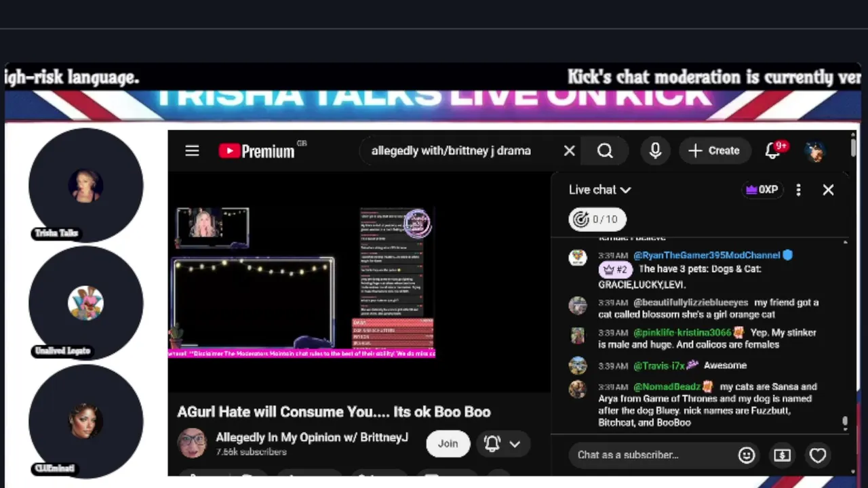This screenshot has width=868, height=488.
Task: Click the CLUEminati avatar circle
Action: click(x=85, y=421)
